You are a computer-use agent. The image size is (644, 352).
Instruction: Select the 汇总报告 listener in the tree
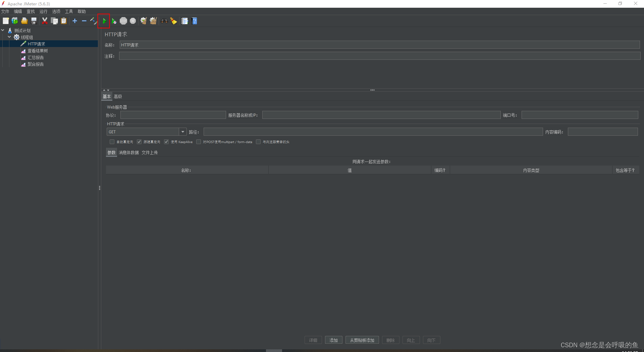tap(36, 57)
